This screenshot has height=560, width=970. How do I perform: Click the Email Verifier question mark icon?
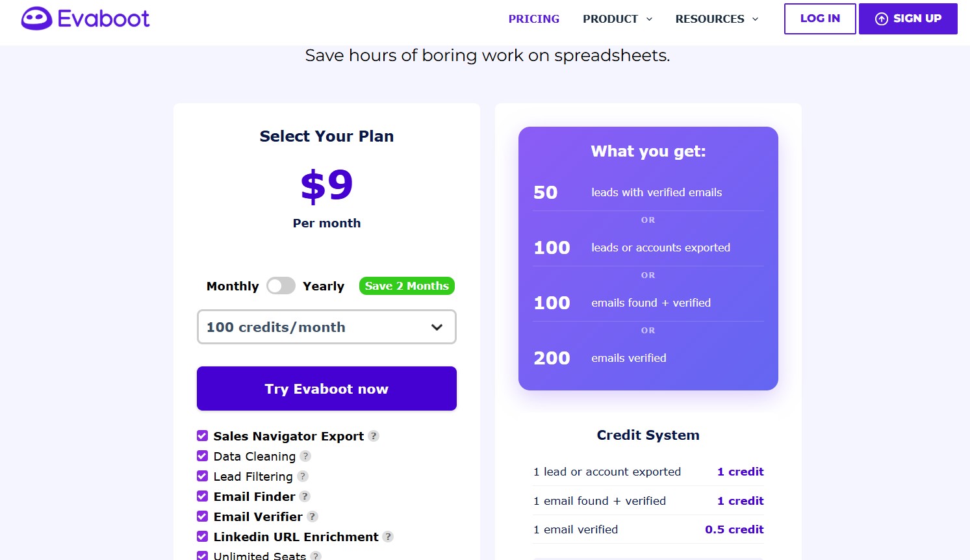point(313,516)
